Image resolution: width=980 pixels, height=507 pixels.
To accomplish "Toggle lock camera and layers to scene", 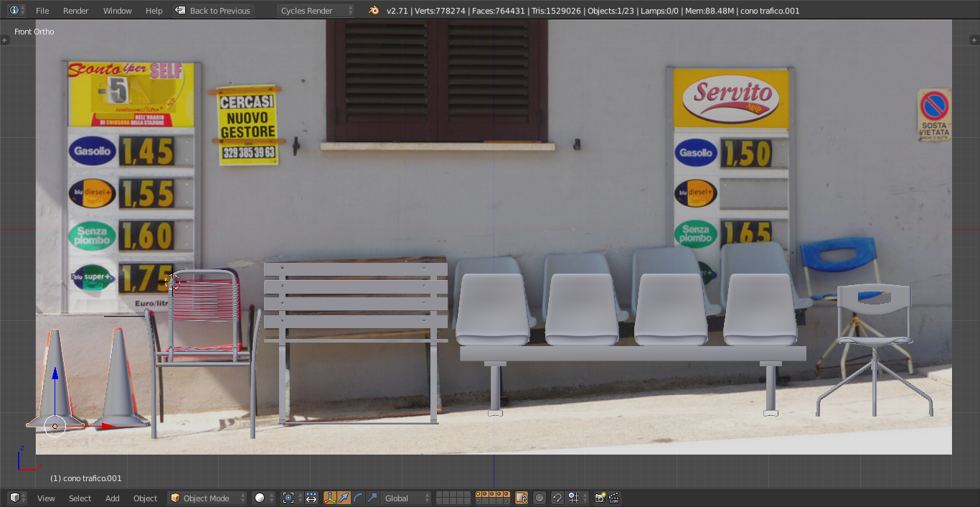I will 522,498.
